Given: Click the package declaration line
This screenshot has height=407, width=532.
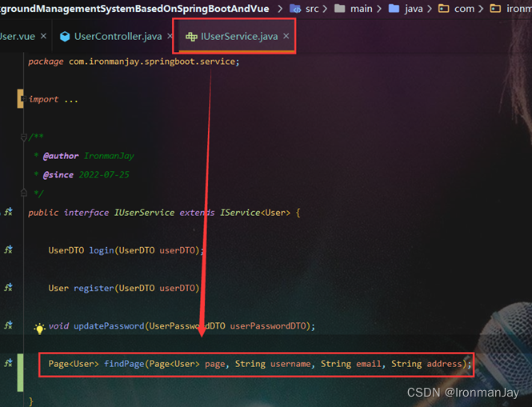Looking at the screenshot, I should (x=134, y=62).
